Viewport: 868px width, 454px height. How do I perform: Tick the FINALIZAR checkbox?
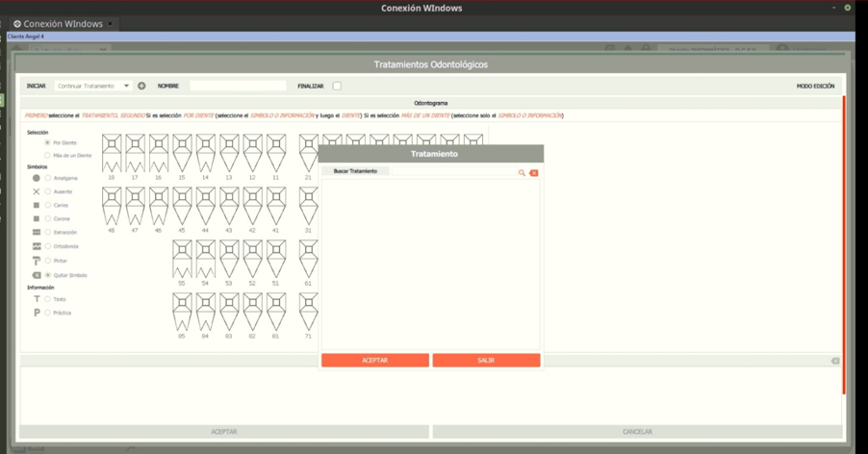click(x=337, y=86)
